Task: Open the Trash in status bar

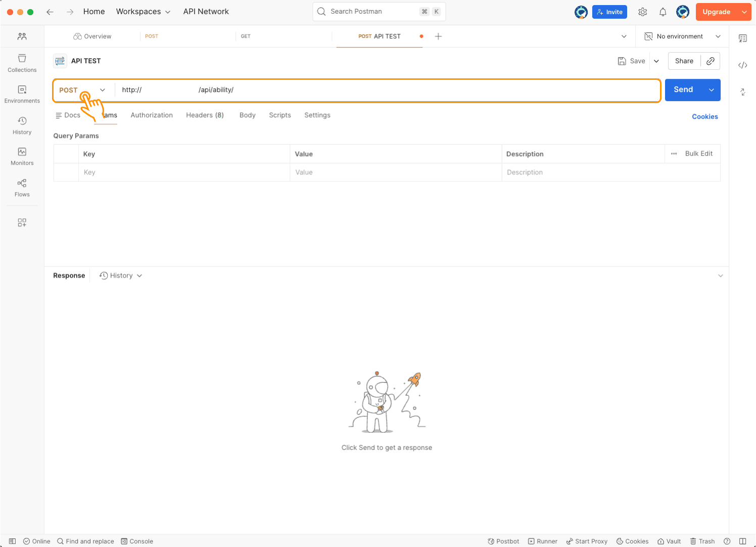Action: [x=702, y=541]
